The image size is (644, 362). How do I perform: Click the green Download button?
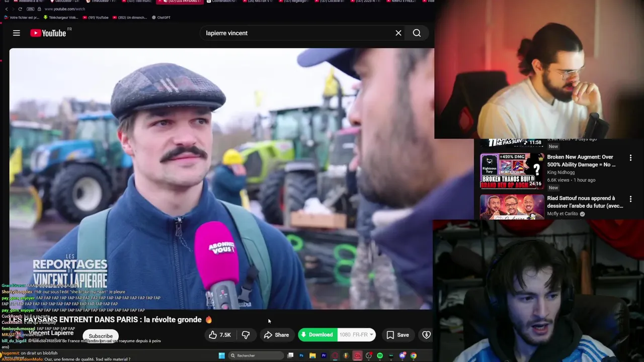[317, 335]
